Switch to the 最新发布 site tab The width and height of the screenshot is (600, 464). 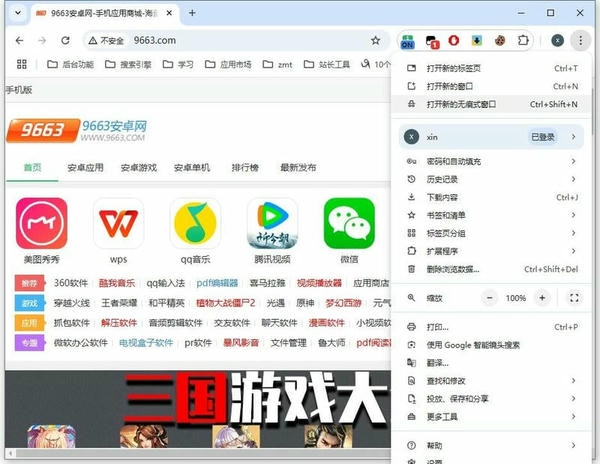tap(298, 168)
